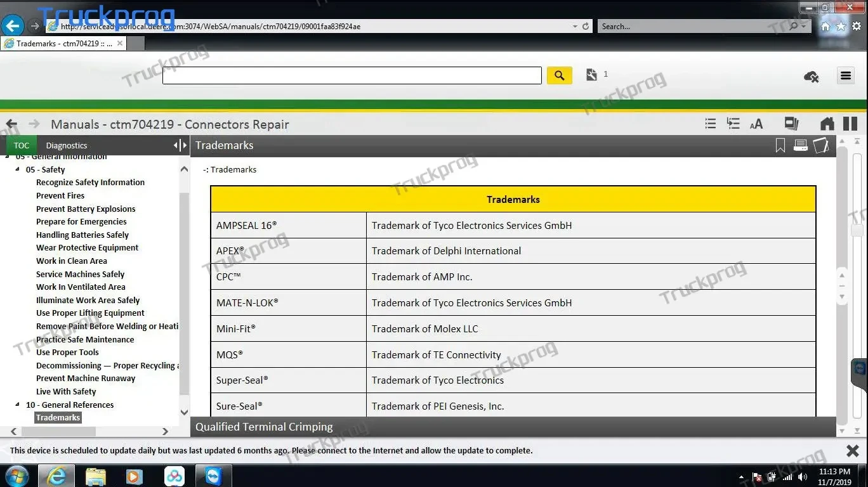Click the manual search text field
Viewport: 868px width, 487px height.
(352, 75)
